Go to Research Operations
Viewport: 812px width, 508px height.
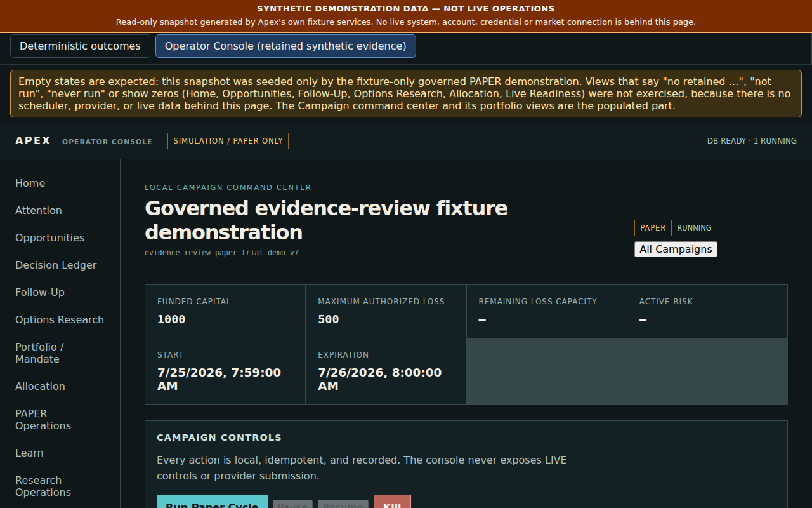coord(43,486)
